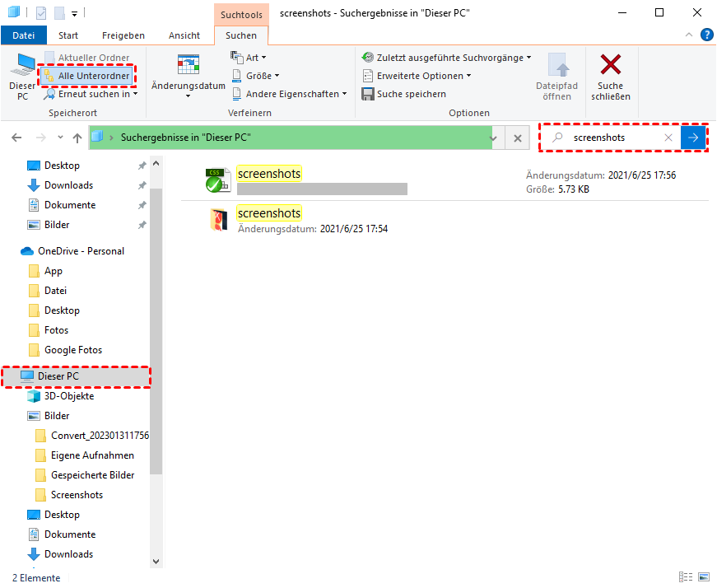Click the address bar path text
This screenshot has width=717, height=588.
(186, 138)
